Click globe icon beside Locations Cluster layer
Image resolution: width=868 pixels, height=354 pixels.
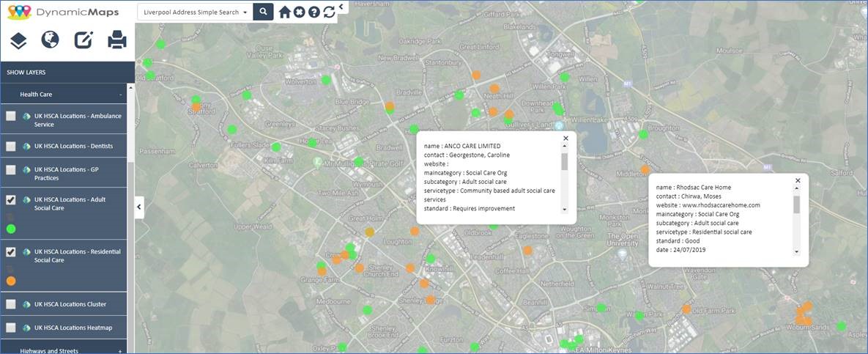(26, 304)
